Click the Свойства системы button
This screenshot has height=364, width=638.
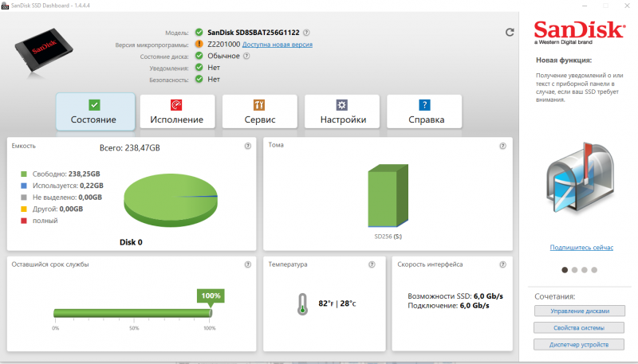[x=579, y=327]
